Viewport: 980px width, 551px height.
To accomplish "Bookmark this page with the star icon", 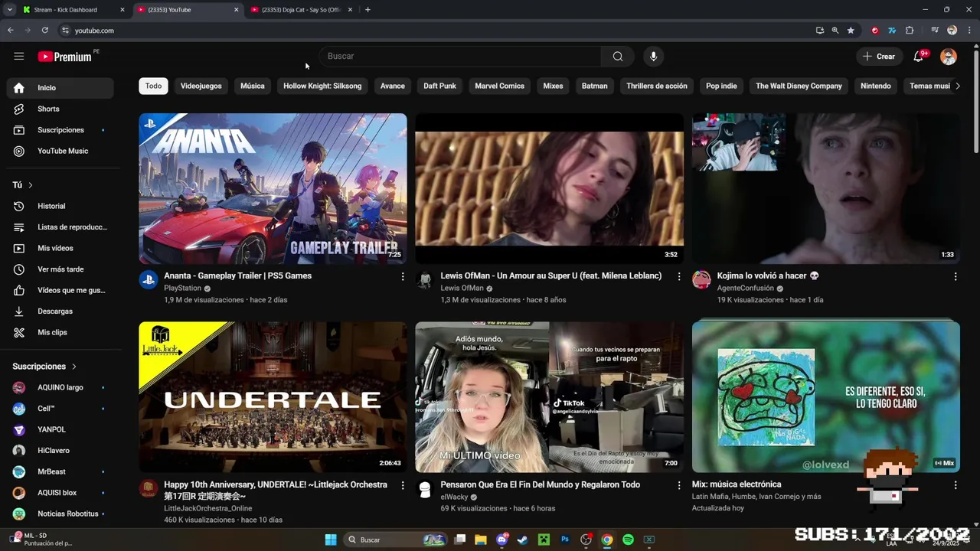I will [851, 31].
